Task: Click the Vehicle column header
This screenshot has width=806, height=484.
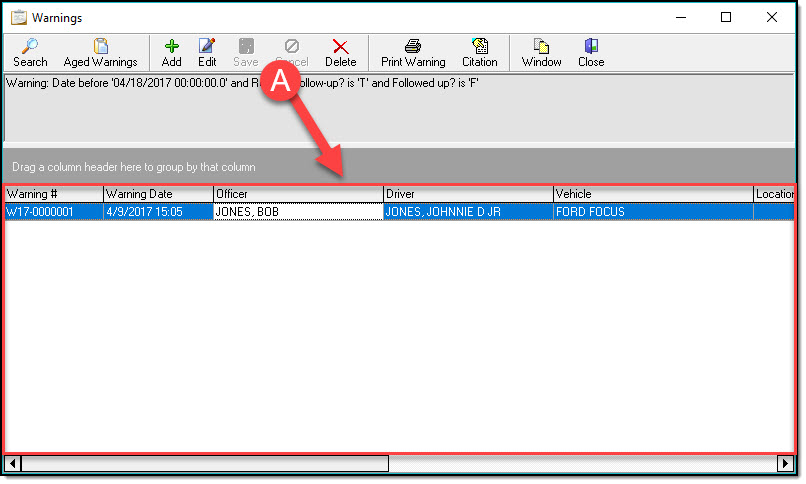Action: point(652,194)
